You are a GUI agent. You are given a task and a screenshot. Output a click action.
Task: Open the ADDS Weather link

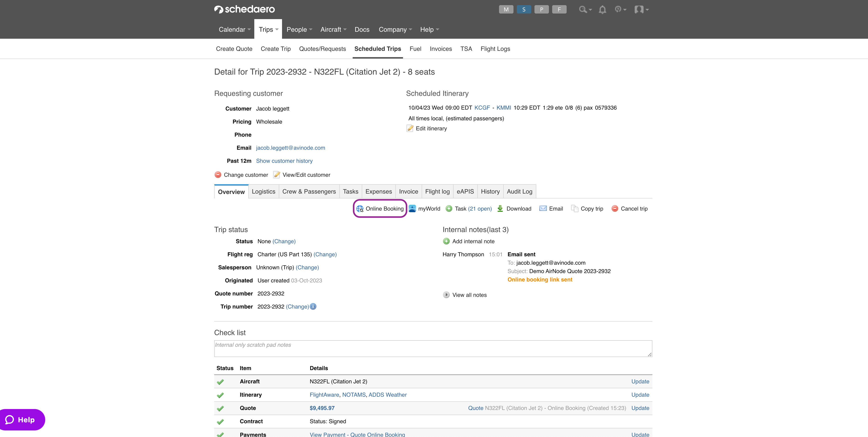(x=387, y=395)
